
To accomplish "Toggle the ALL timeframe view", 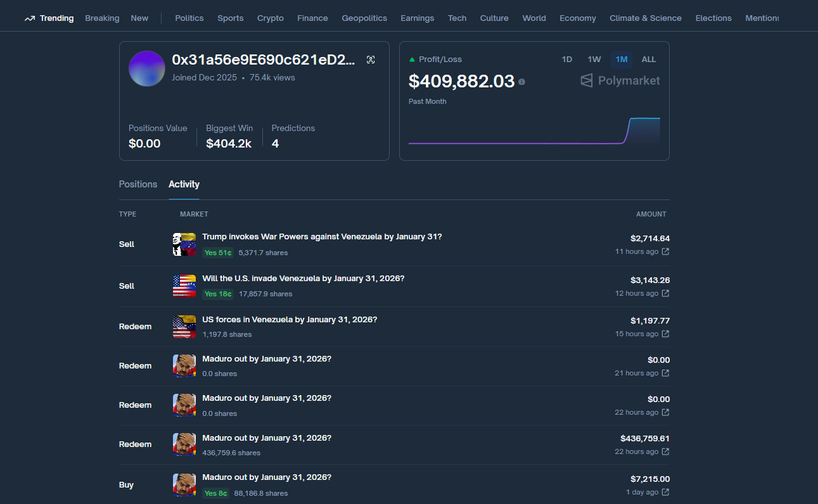I will click(649, 59).
